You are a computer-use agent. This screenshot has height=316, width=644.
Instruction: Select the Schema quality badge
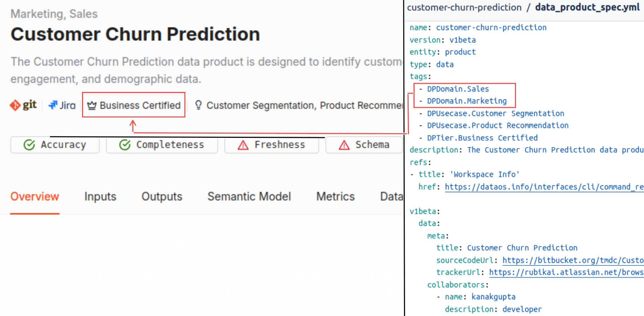(x=364, y=145)
